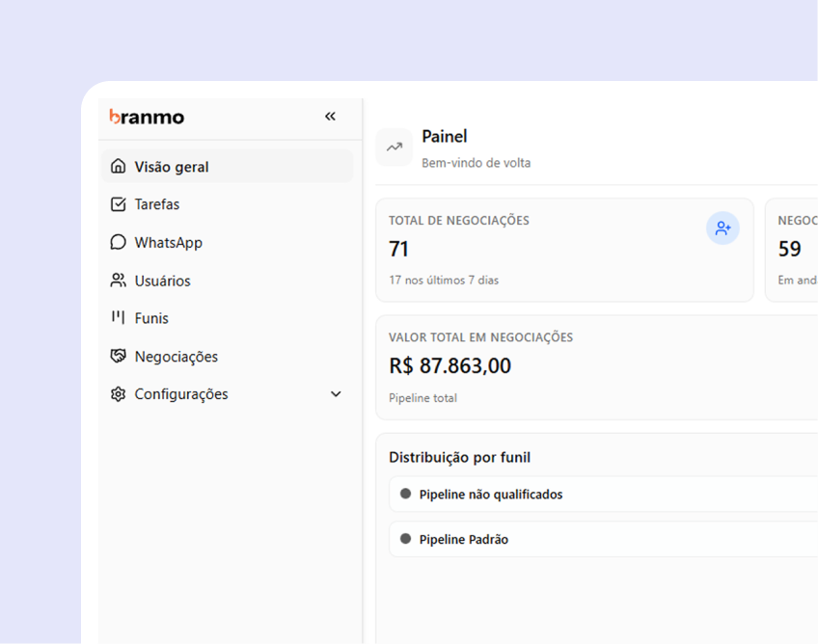Collapse the sidebar with double chevron
This screenshot has height=644, width=818.
[x=330, y=117]
